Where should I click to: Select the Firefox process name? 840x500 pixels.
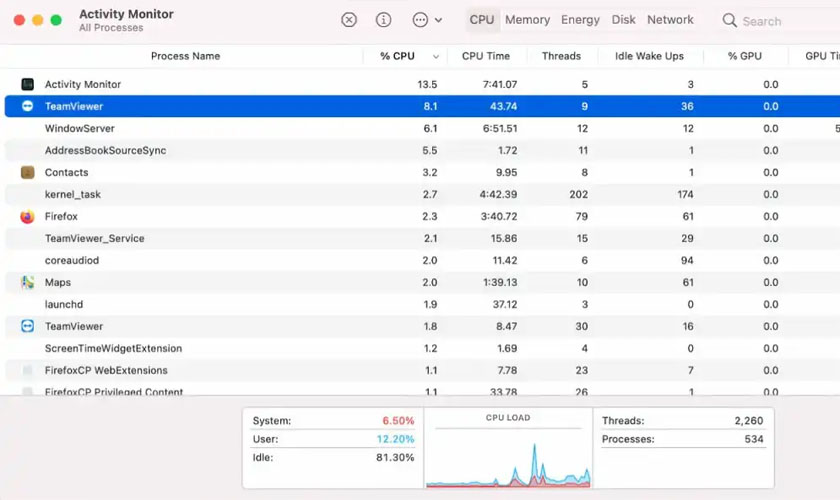coord(61,216)
